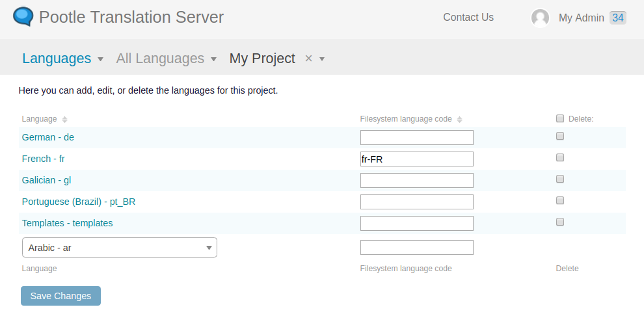The height and width of the screenshot is (318, 644).
Task: Click the 34 score badge
Action: [x=618, y=18]
